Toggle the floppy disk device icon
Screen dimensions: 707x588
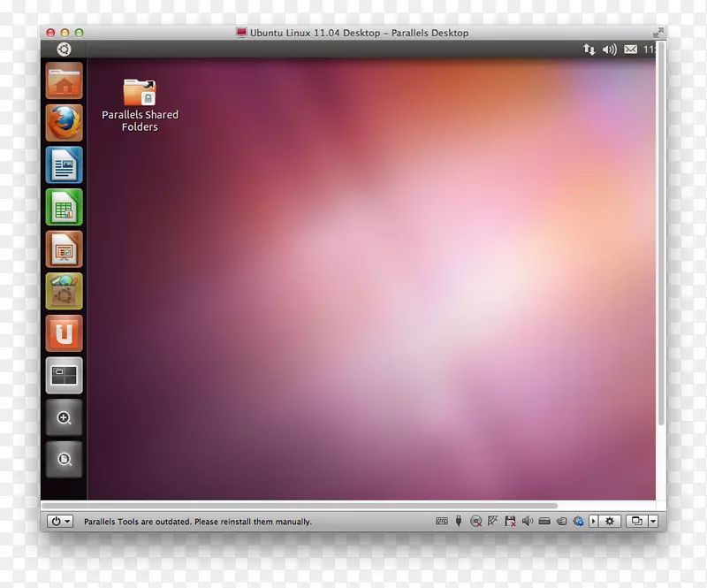tap(509, 522)
